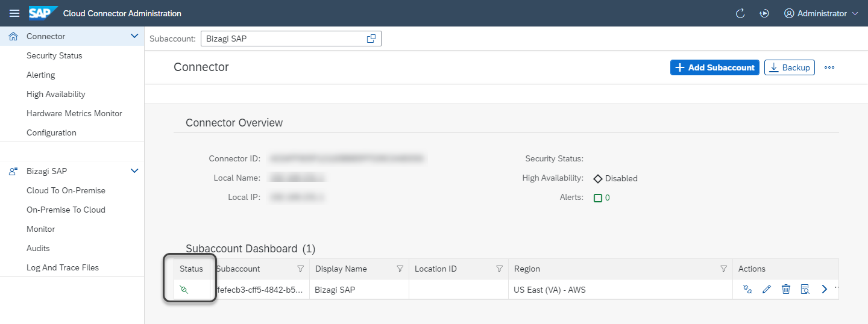Open Security Status in sidebar
Viewport: 868px width, 324px height.
[54, 55]
